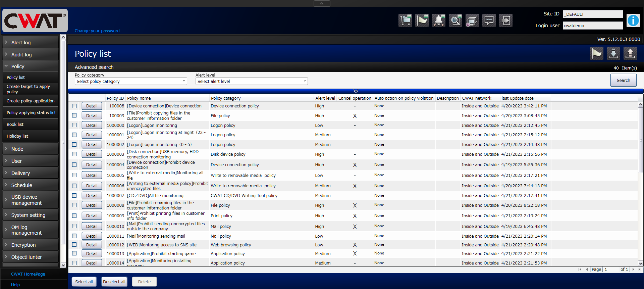Click the Page number input field
Screen dimensions: 644x289
point(611,270)
